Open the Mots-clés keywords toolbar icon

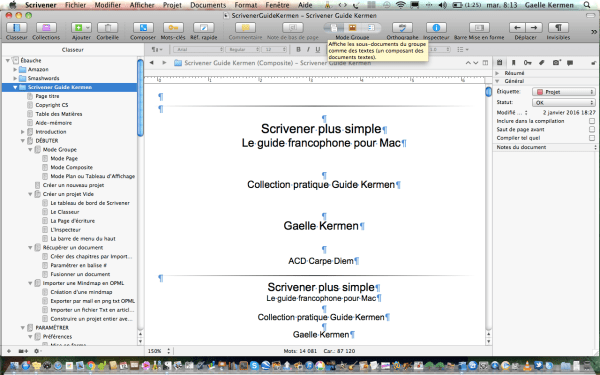(173, 28)
